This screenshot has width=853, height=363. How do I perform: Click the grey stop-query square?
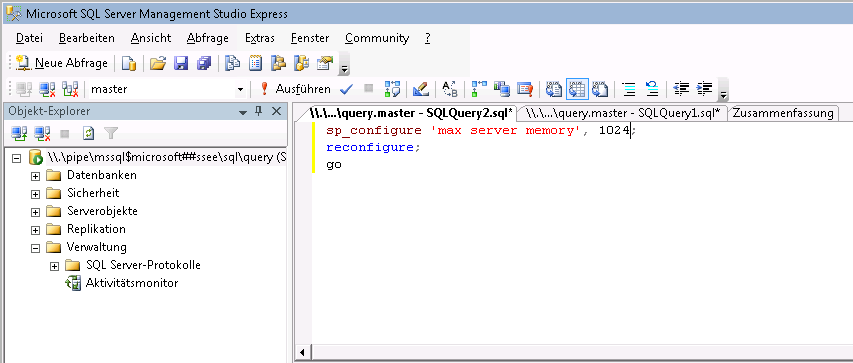click(x=368, y=88)
